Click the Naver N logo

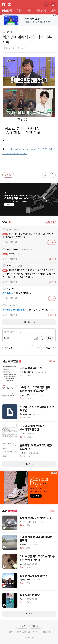coord(4,4)
